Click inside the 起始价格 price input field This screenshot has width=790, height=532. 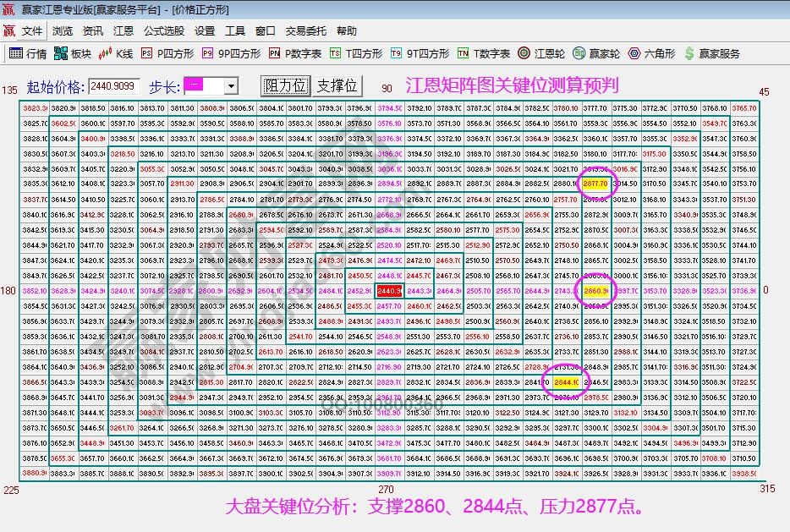pos(112,85)
